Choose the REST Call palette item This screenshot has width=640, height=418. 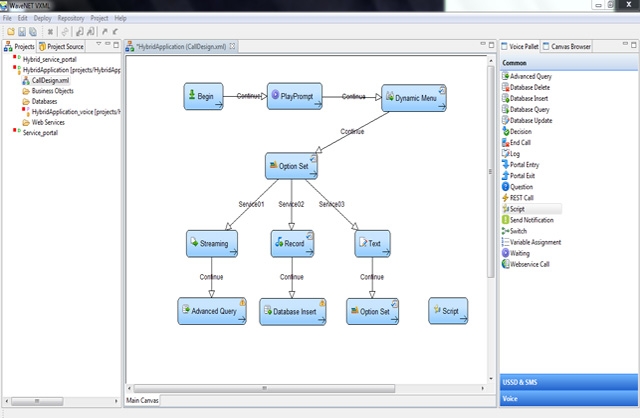[x=524, y=198]
